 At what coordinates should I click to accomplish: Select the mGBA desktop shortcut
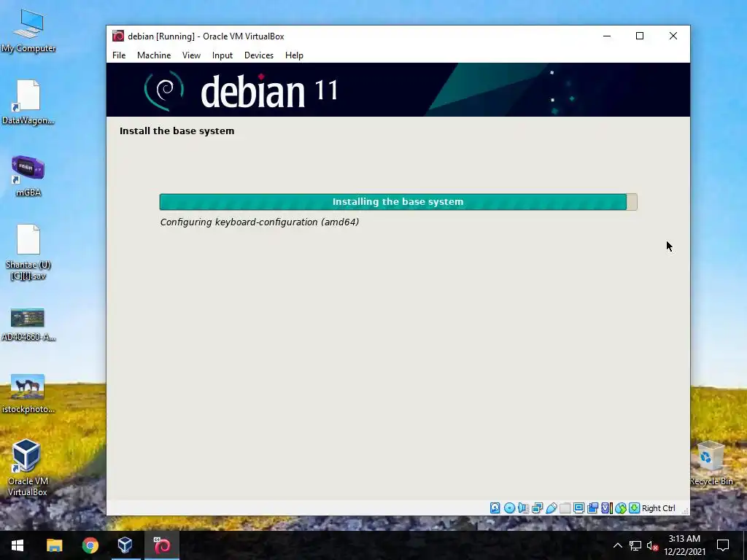tap(28, 176)
